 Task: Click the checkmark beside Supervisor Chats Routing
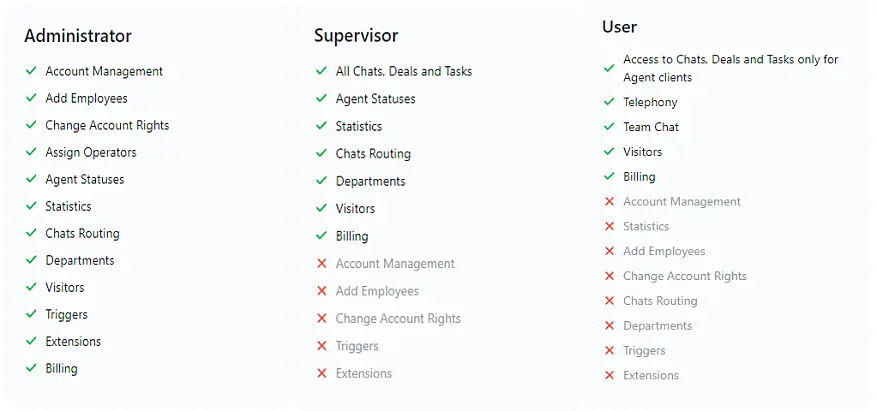click(322, 154)
